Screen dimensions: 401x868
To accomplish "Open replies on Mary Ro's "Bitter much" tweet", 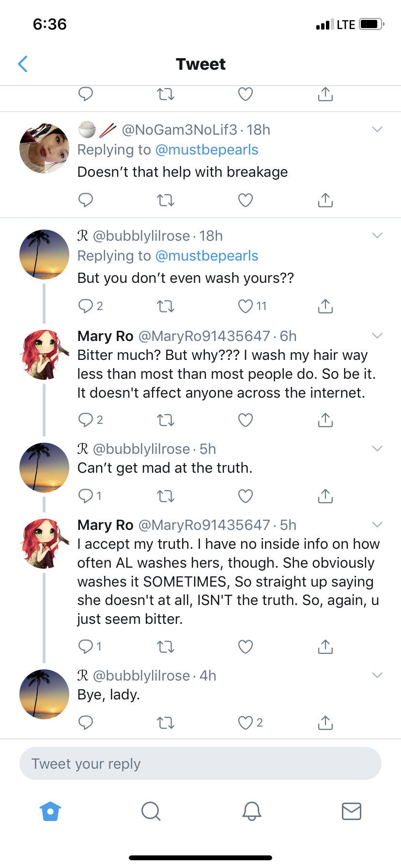I will 91,419.
